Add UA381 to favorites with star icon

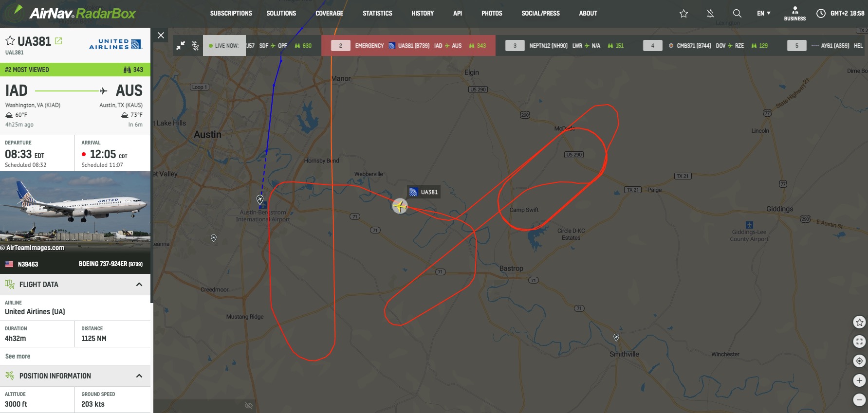tap(10, 41)
